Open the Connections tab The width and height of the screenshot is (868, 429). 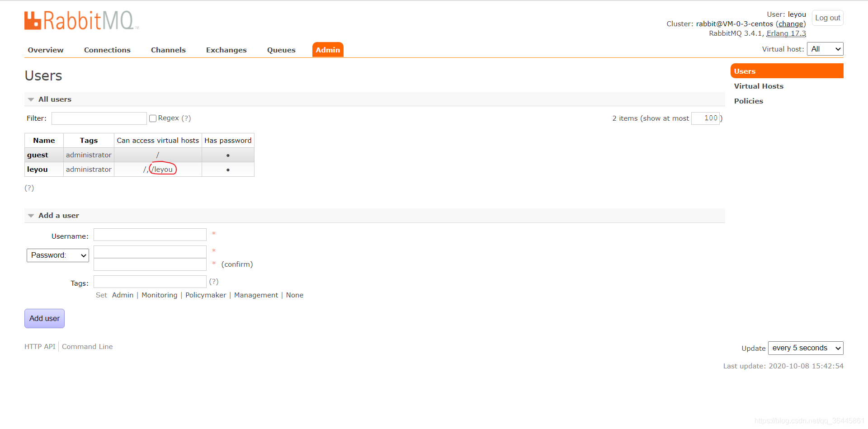[x=107, y=50]
